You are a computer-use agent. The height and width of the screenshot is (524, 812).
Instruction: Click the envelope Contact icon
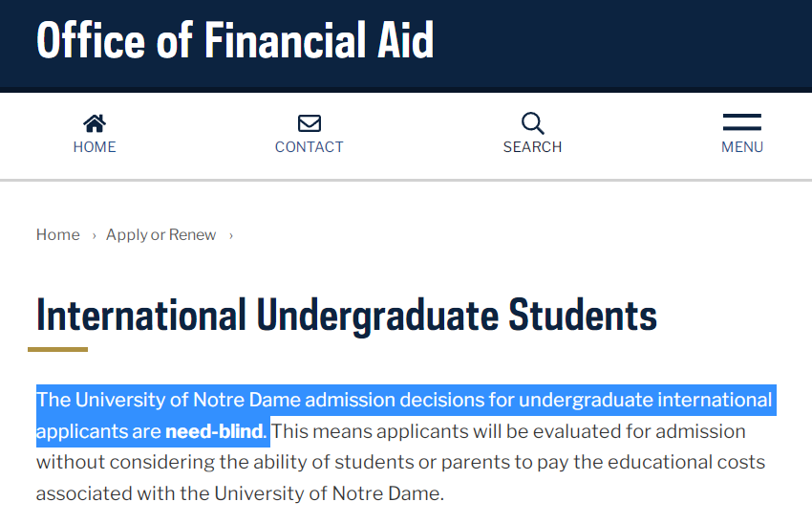point(309,123)
